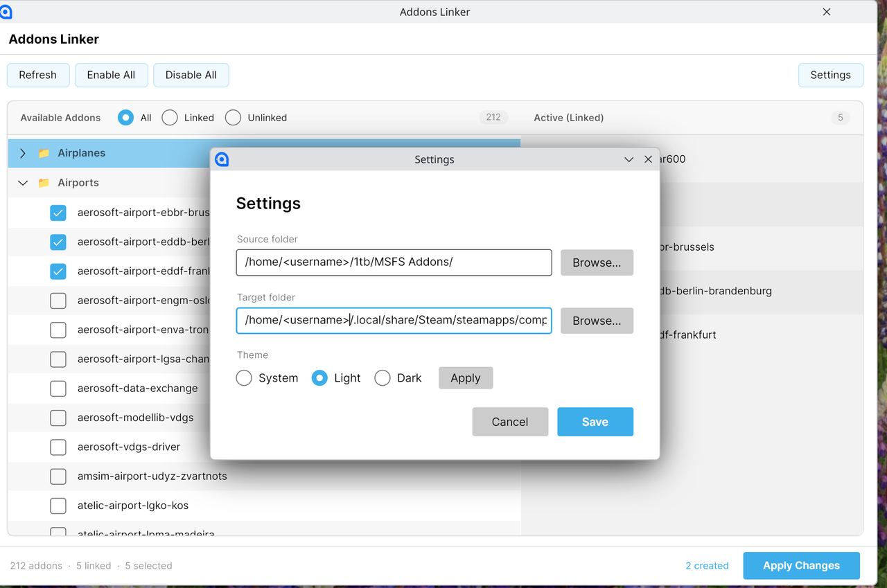Click the Active linked count badge showing 5
The image size is (887, 588).
tap(841, 118)
